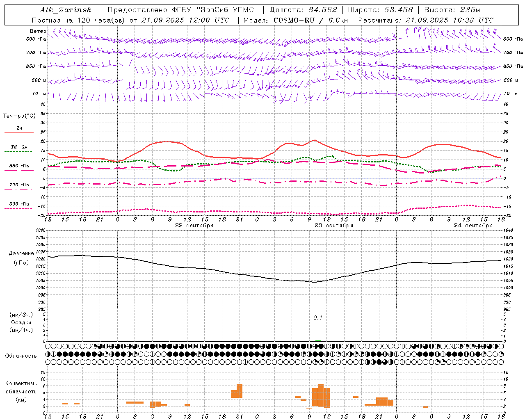Screen dimensions: 525x420
Task: Select the 'Широта: 53.458' latitude value
Action: click(x=380, y=10)
